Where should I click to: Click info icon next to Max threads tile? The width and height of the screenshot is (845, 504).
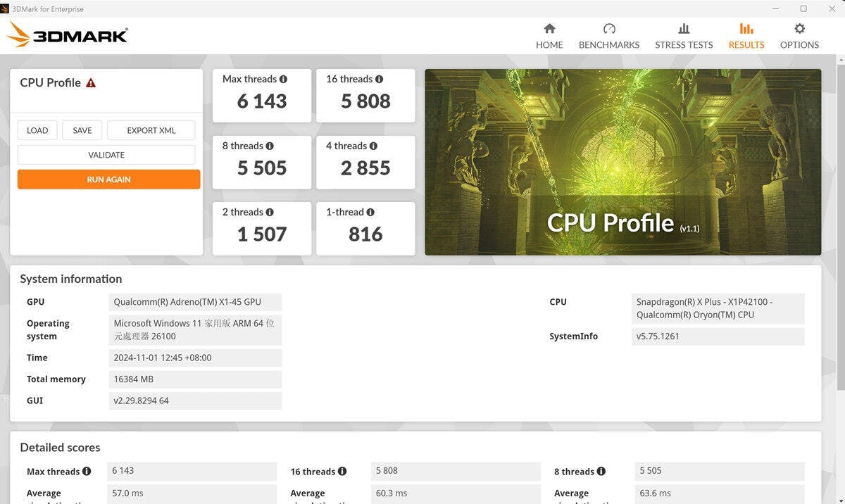[x=283, y=80]
